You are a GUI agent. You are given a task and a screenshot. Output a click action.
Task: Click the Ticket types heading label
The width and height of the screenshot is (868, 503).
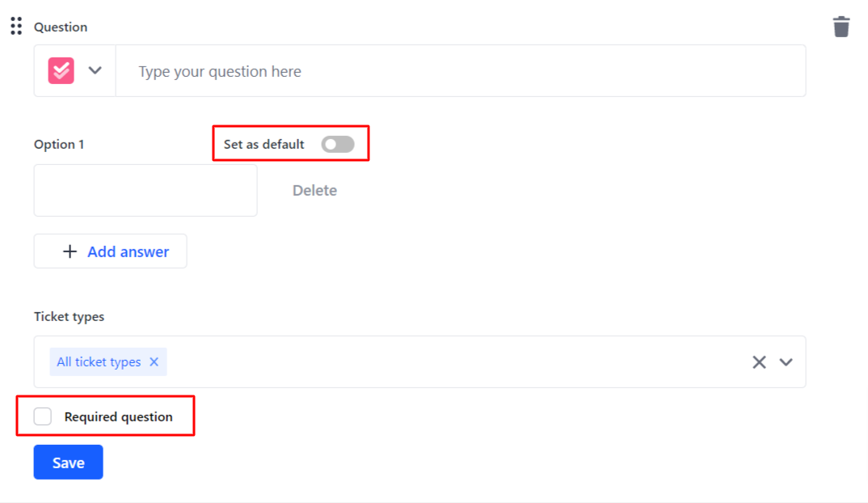pyautogui.click(x=70, y=316)
